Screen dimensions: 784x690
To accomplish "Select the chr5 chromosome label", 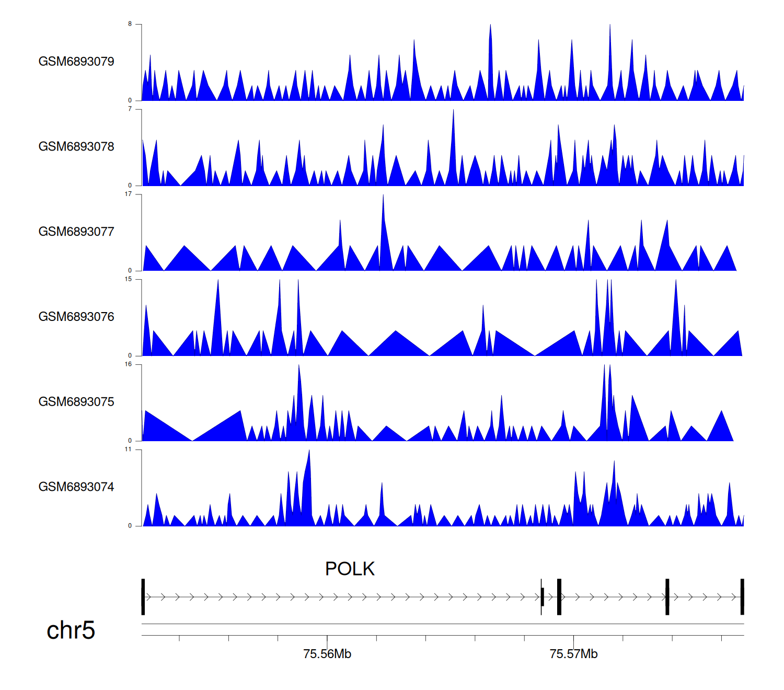I will pyautogui.click(x=71, y=630).
